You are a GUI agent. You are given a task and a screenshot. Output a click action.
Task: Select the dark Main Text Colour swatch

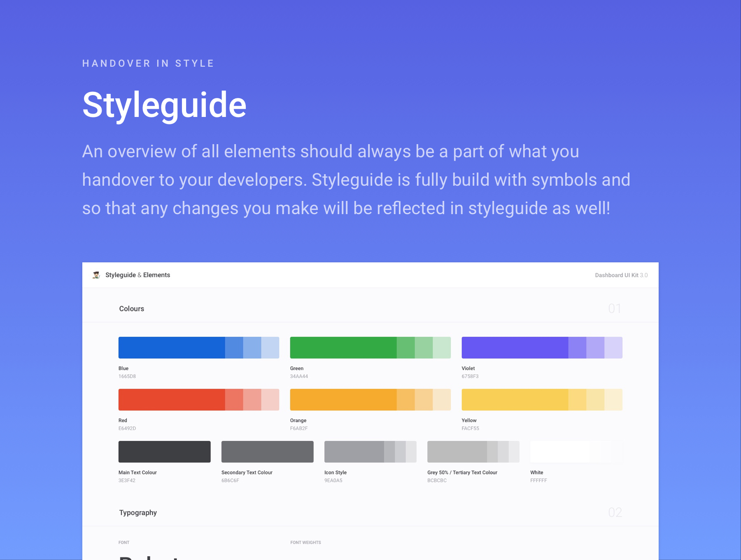click(164, 452)
